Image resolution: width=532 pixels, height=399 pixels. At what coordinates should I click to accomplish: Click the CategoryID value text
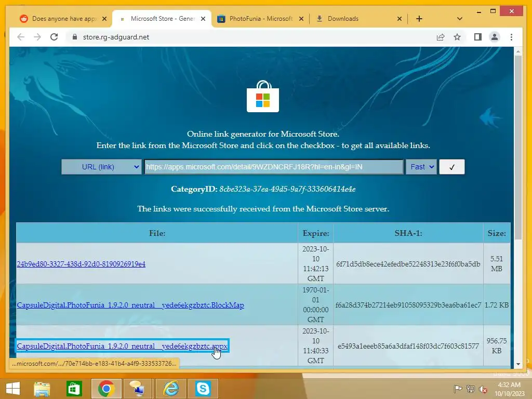287,189
